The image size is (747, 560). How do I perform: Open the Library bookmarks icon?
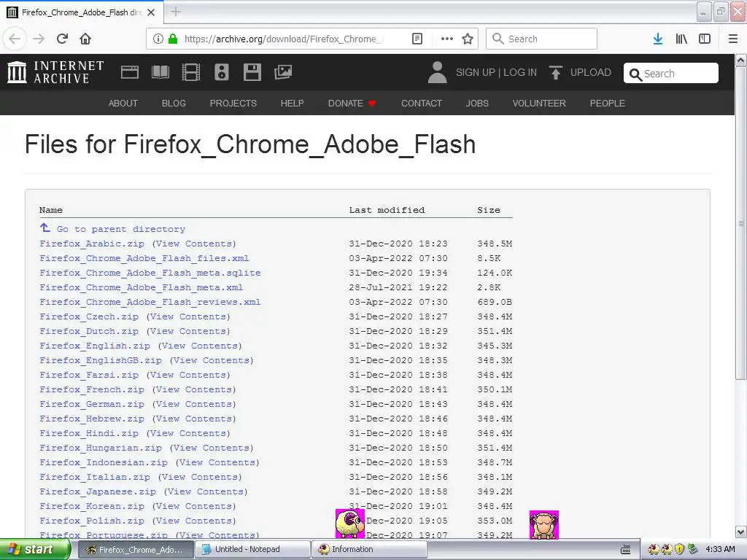click(681, 39)
